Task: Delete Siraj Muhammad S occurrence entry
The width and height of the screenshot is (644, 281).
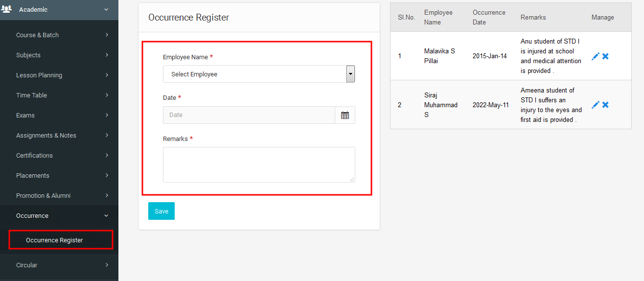Action: coord(605,105)
